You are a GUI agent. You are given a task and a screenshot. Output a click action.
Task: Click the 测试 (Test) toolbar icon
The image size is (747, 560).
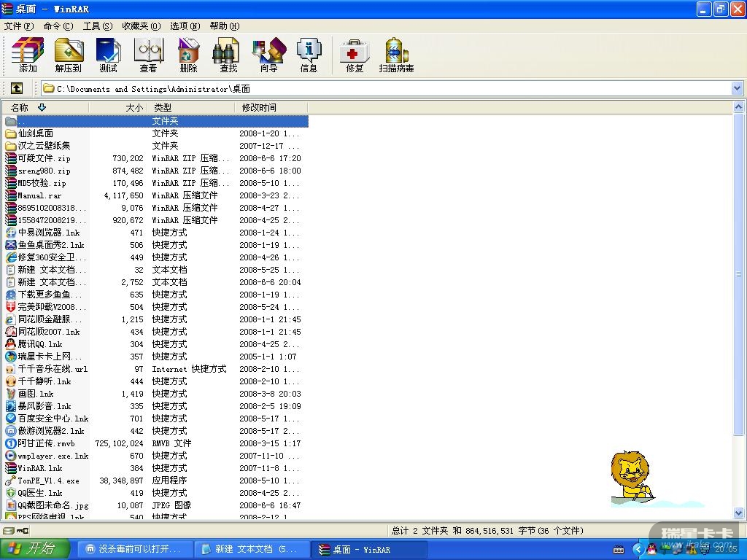[108, 54]
